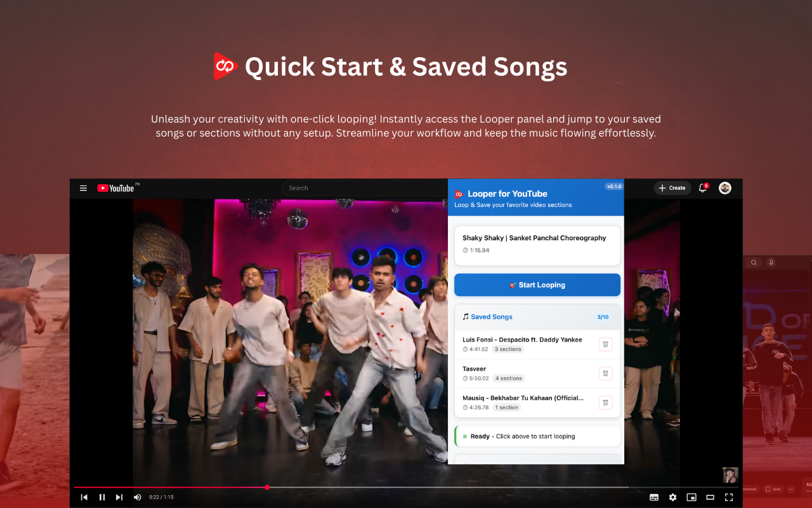Mute the video volume
This screenshot has height=508, width=812.
[137, 497]
